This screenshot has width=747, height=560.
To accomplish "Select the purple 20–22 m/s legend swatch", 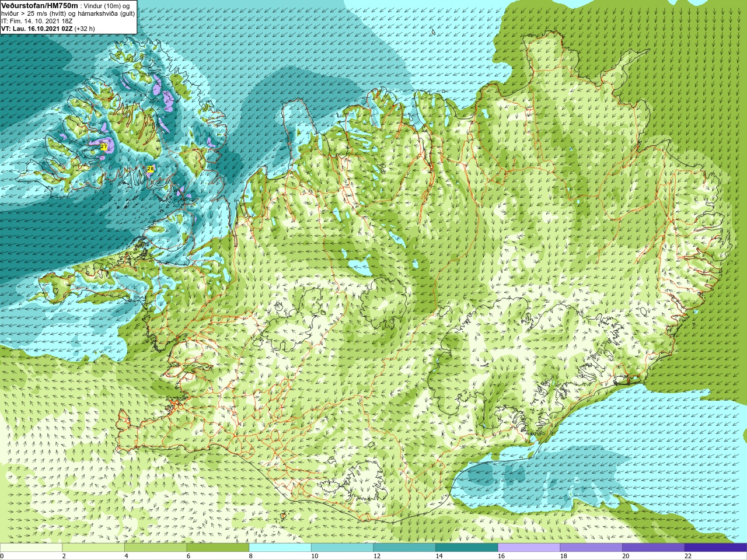I will 653,548.
